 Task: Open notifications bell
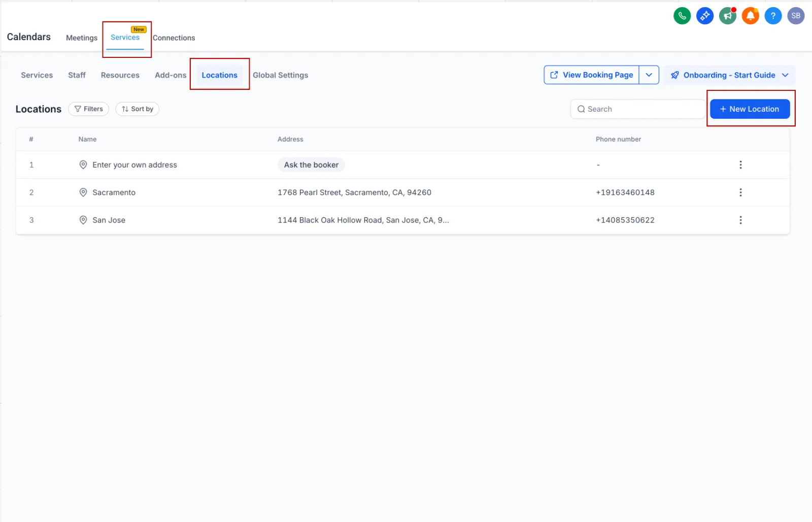pyautogui.click(x=750, y=15)
